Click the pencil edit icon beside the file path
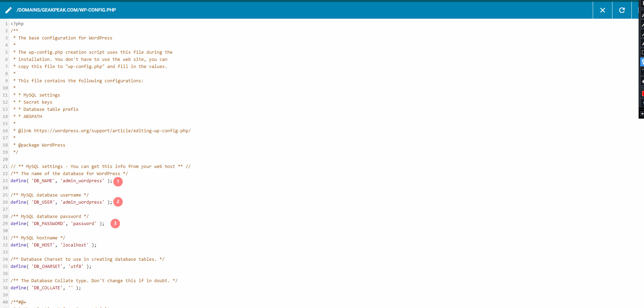 [8, 10]
